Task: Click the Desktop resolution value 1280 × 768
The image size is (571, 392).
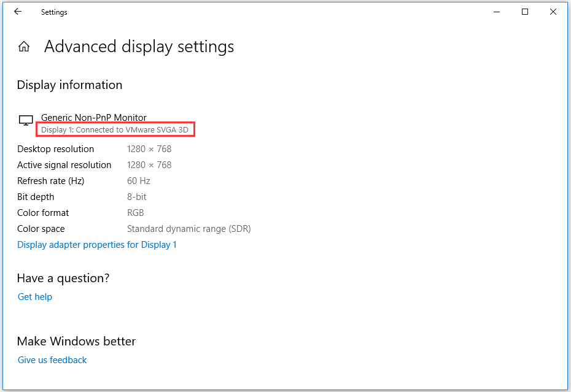Action: (149, 149)
